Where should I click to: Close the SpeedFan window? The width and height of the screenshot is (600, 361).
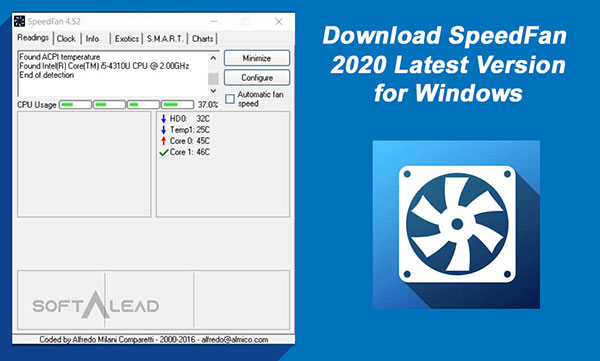point(279,22)
